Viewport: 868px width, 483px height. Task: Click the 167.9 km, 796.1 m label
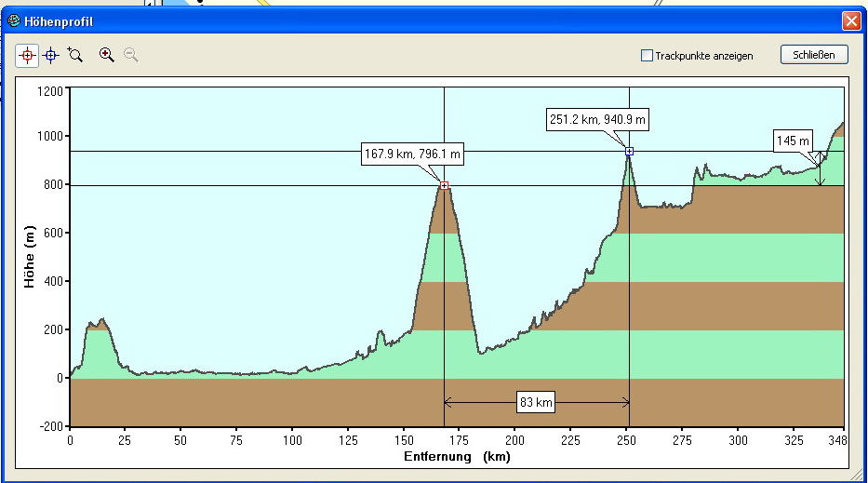pos(412,154)
